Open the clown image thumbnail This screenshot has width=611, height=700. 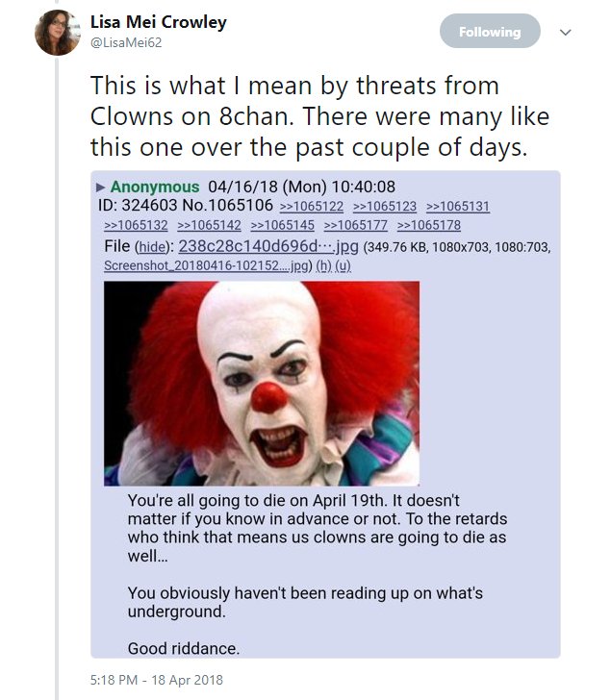(262, 384)
